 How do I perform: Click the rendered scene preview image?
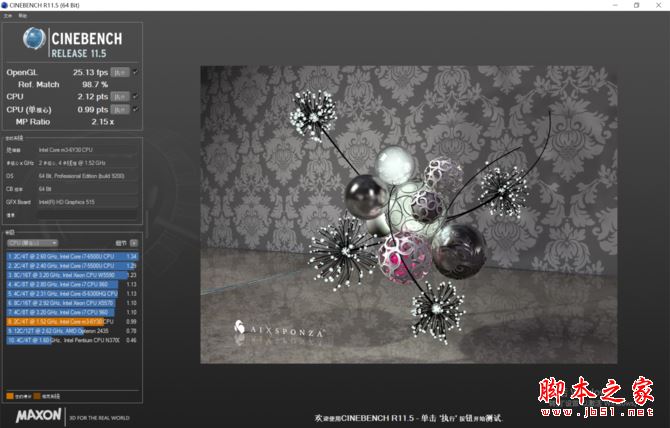pyautogui.click(x=409, y=214)
